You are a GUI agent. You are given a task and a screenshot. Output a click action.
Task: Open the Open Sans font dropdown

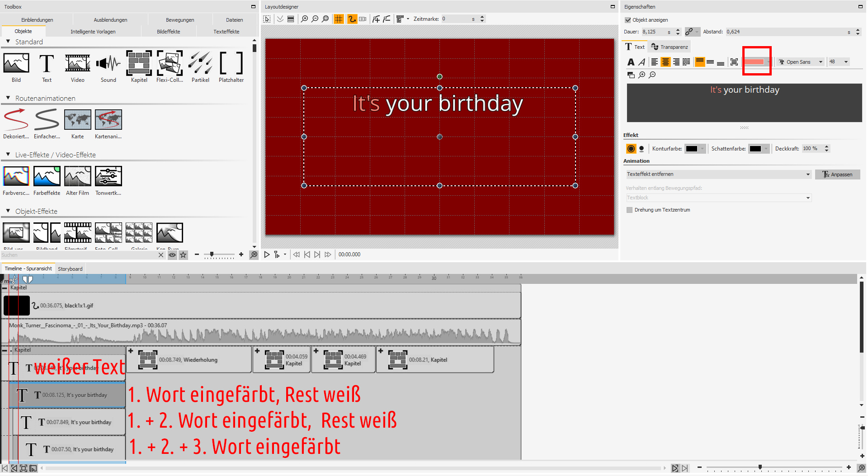point(801,62)
